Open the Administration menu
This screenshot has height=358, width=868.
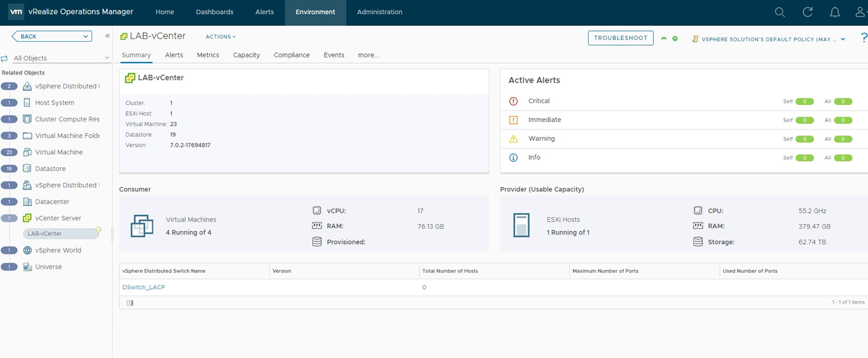tap(379, 12)
